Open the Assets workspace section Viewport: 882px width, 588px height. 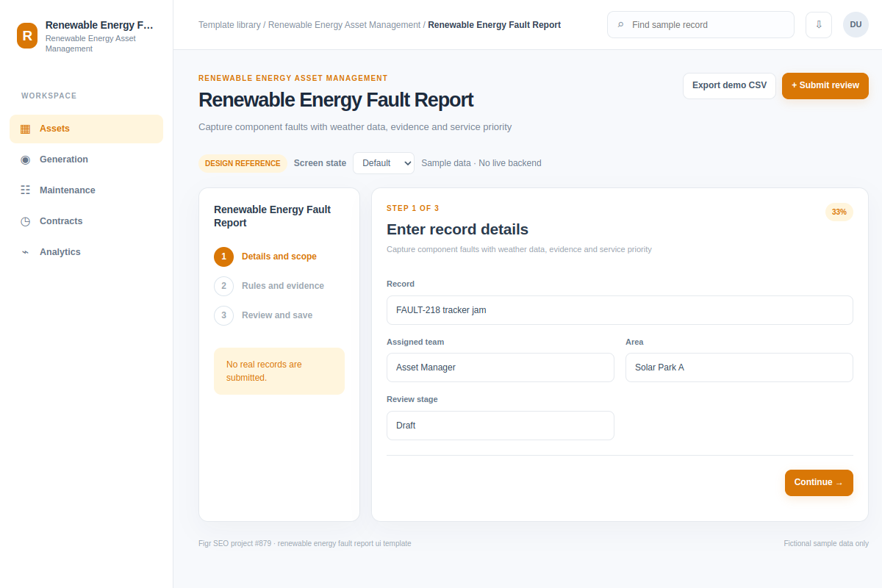coord(86,129)
